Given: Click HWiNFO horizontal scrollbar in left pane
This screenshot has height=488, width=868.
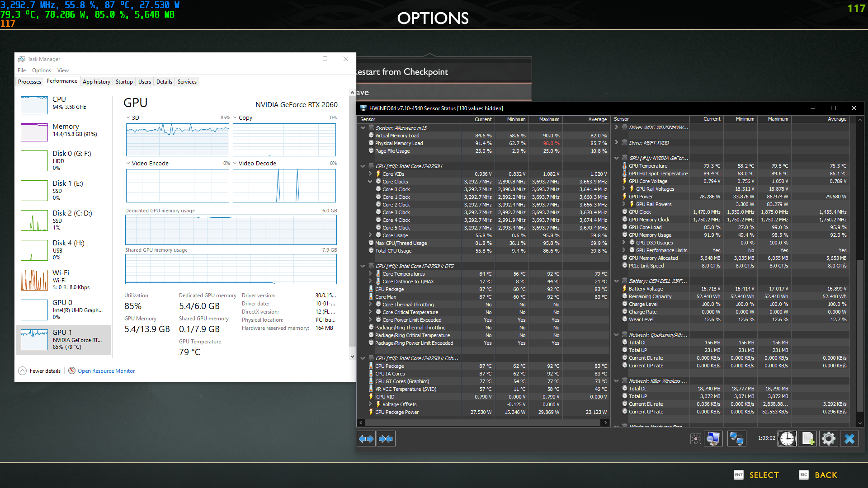Looking at the screenshot, I should pyautogui.click(x=483, y=423).
